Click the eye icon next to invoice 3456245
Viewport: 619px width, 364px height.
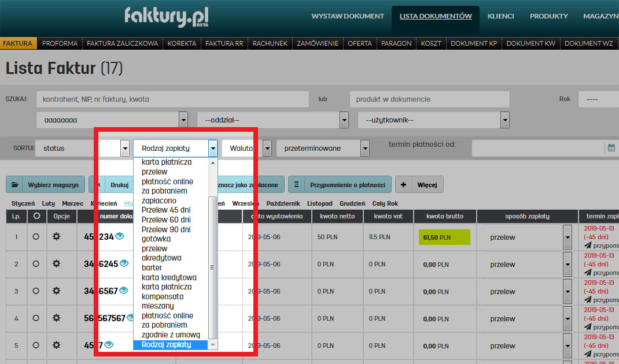[x=123, y=263]
